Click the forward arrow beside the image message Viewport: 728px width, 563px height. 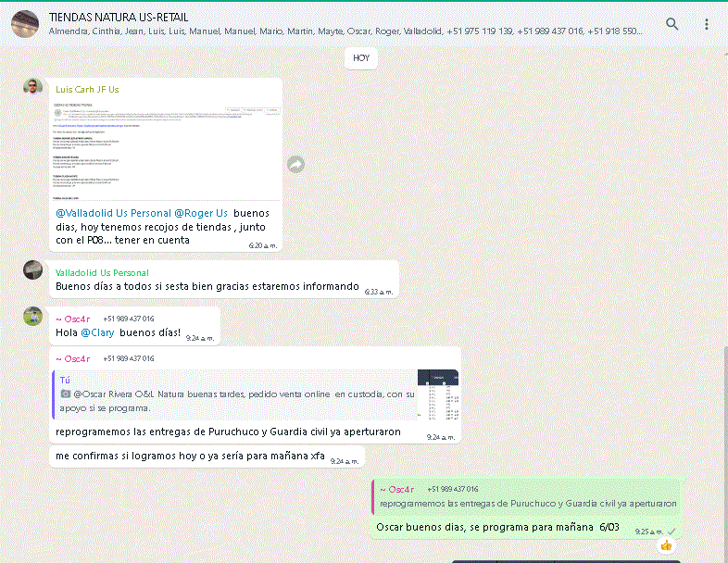click(296, 164)
